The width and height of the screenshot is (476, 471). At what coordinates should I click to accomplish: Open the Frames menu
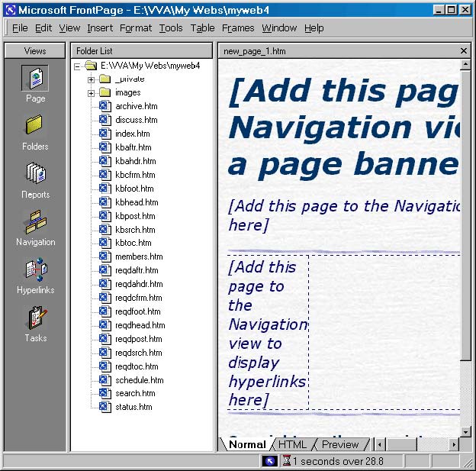[238, 28]
